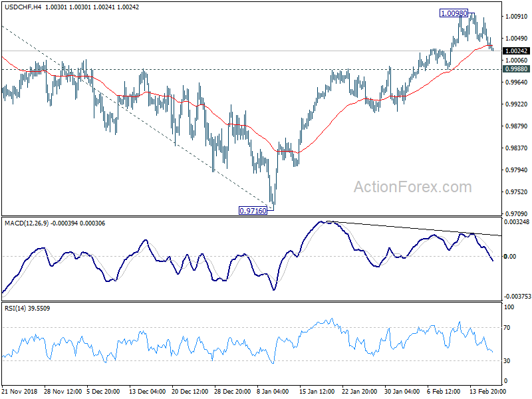Viewport: 532px width, 399px height.
Task: Click the 6 Feb 12:00 time label
Action: pos(444,391)
